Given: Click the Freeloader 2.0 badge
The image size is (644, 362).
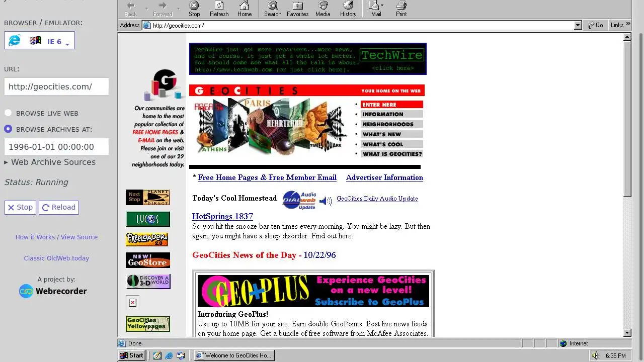Looking at the screenshot, I should tap(147, 239).
